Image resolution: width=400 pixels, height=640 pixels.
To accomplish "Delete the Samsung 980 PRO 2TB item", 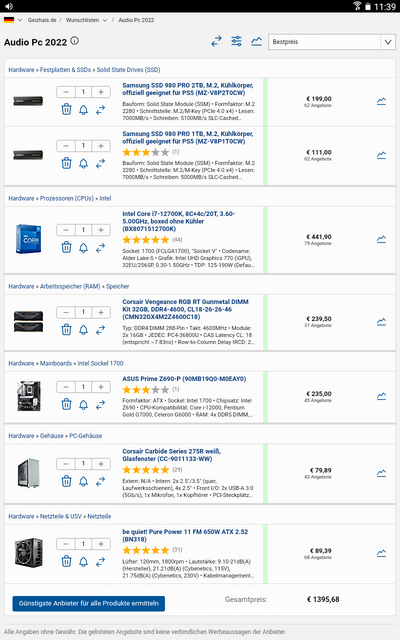I will (66, 109).
